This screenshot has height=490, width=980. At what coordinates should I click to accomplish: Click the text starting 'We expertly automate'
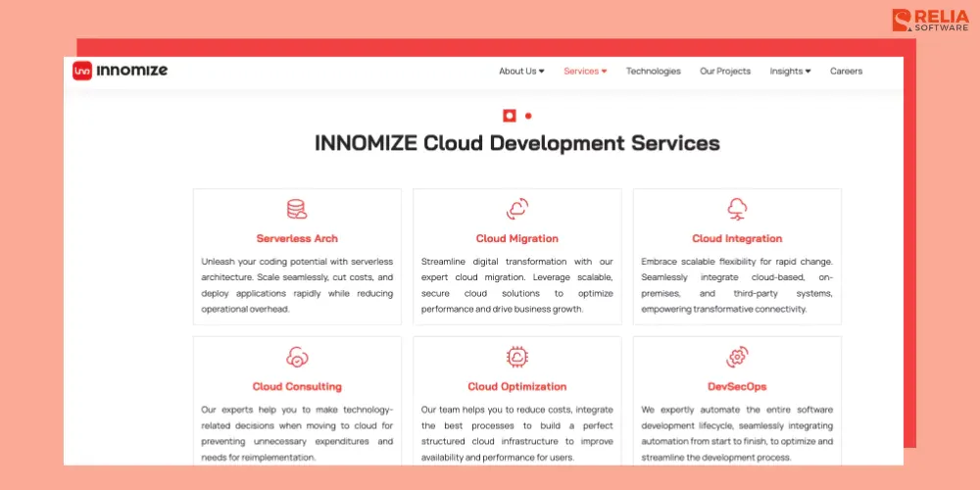737,433
